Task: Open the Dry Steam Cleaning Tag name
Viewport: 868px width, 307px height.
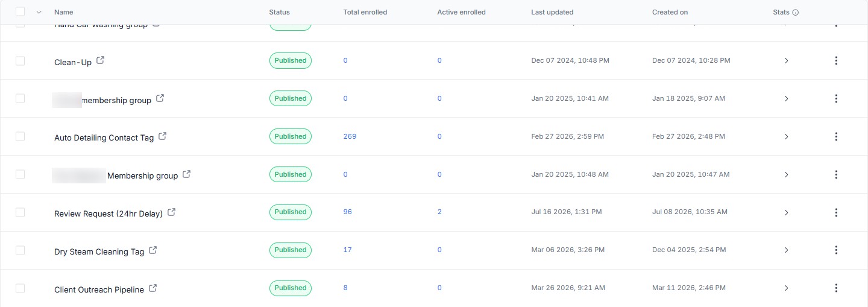Action: click(x=99, y=252)
